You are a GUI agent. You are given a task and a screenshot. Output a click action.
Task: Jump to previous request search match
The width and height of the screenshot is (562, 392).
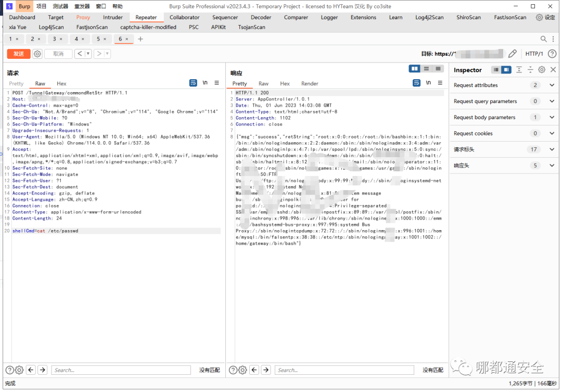pos(31,370)
